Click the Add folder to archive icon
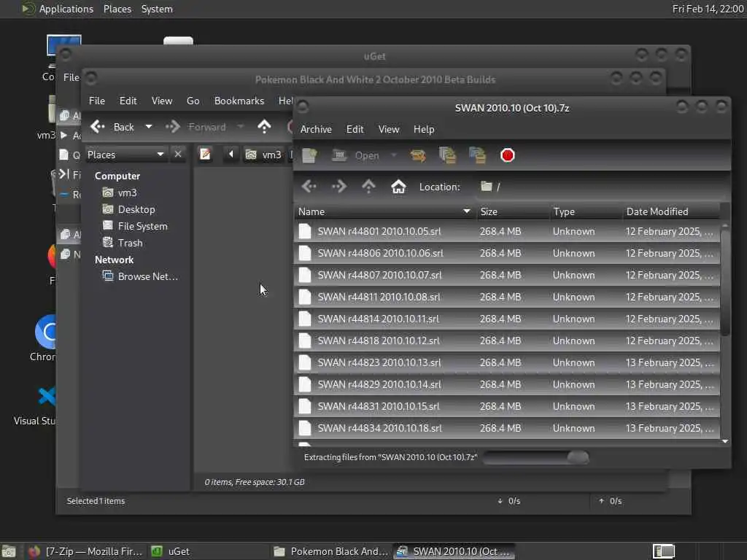Viewport: 747px width, 560px height. tap(477, 155)
